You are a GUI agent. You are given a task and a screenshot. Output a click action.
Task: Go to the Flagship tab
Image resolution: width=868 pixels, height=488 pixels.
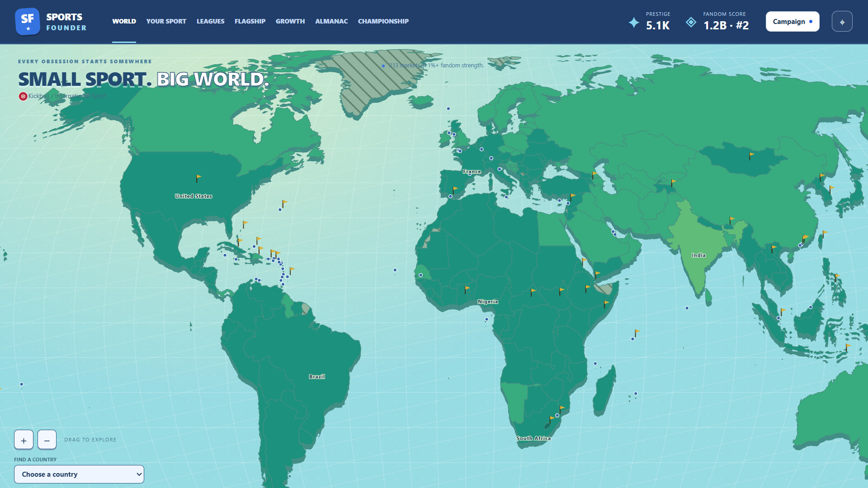[x=250, y=21]
